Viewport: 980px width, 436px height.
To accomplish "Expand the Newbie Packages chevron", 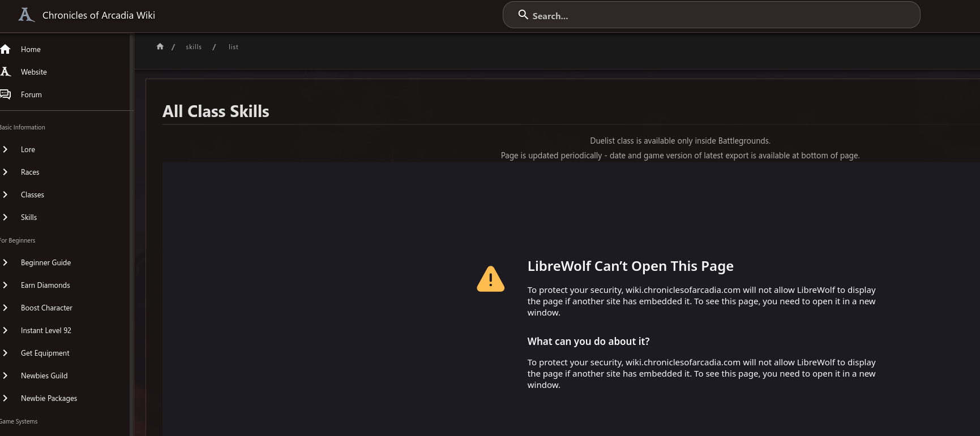I will [x=5, y=398].
